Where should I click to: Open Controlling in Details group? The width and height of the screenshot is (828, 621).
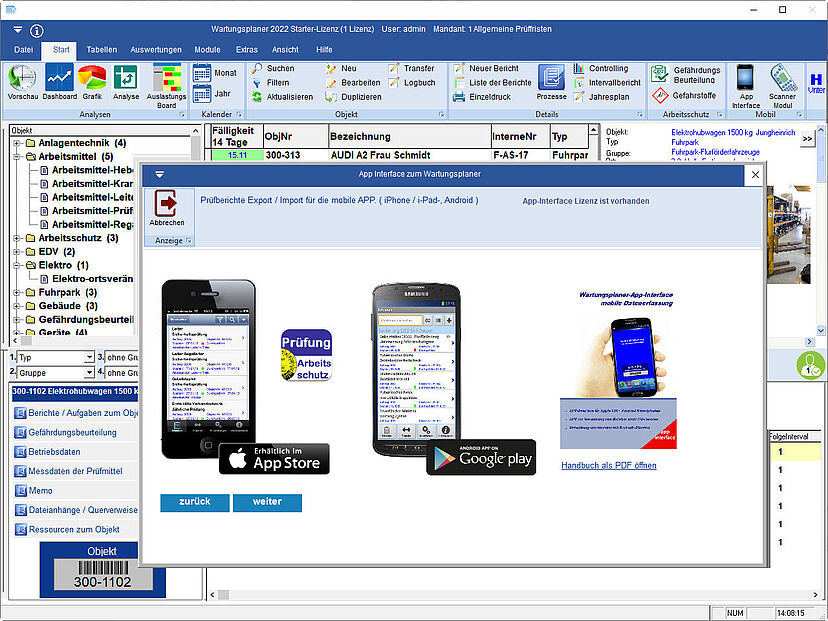[601, 68]
